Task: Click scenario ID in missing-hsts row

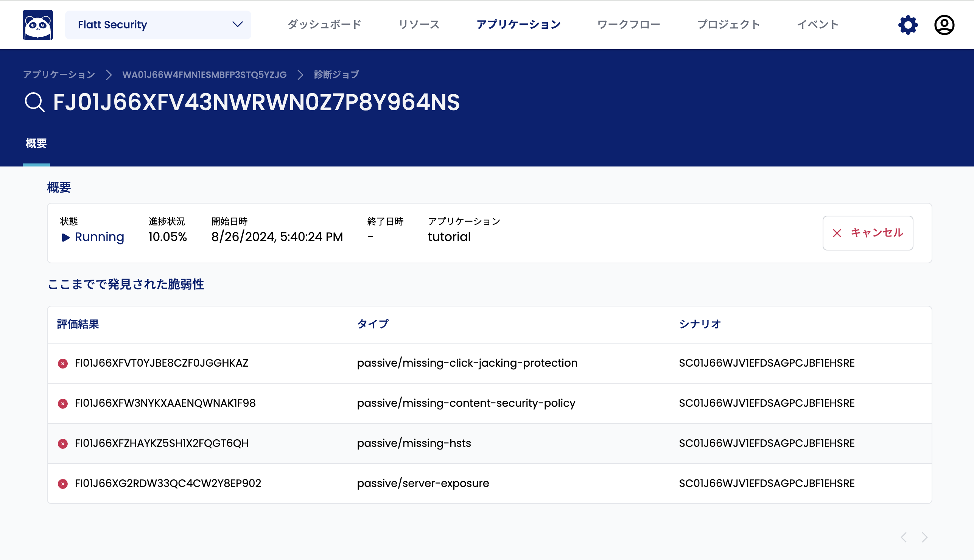Action: click(x=767, y=443)
